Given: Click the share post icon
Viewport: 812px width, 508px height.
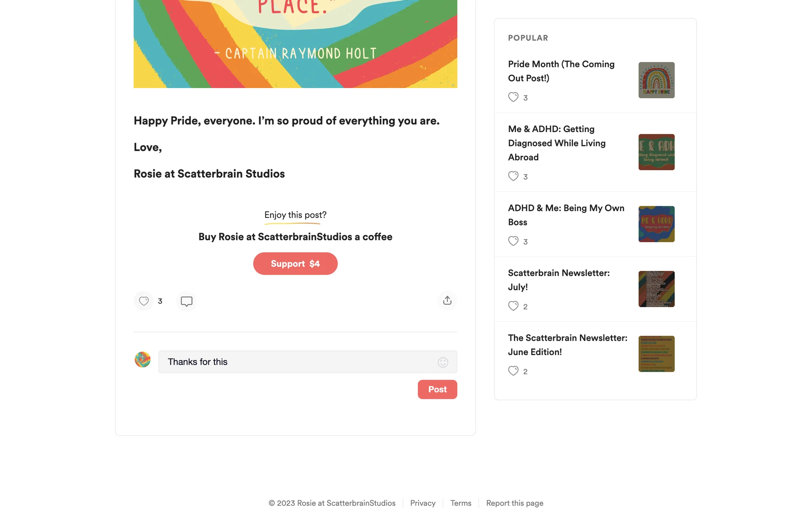Looking at the screenshot, I should (x=447, y=301).
